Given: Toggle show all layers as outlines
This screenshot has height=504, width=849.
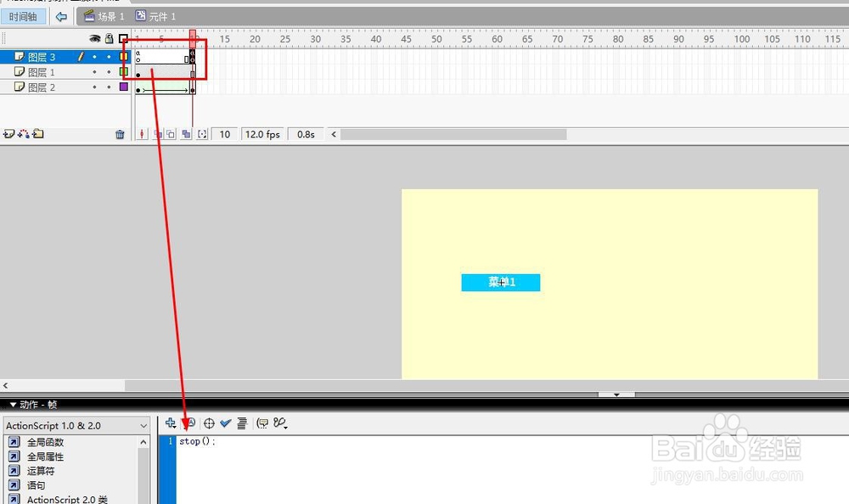Looking at the screenshot, I should pyautogui.click(x=123, y=38).
